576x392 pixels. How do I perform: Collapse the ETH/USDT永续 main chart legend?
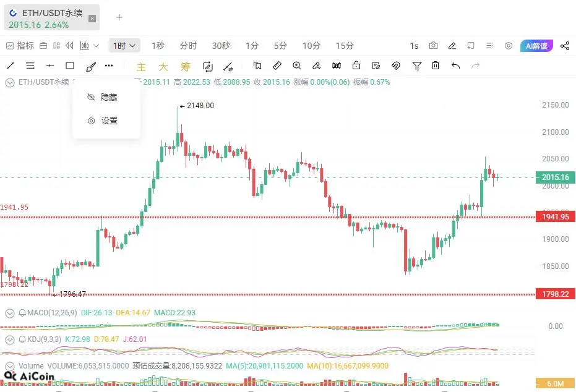pyautogui.click(x=10, y=83)
